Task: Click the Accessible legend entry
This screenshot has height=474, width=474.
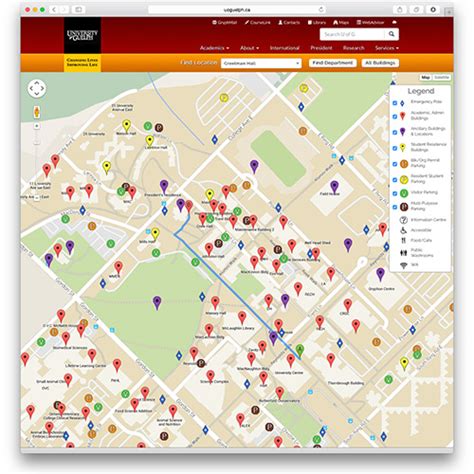Action: pos(416,230)
